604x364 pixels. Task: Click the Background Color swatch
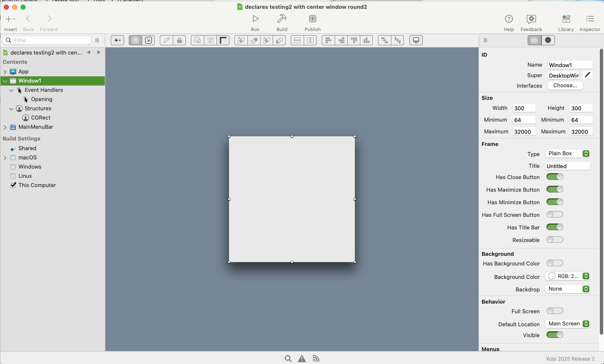[x=552, y=276]
